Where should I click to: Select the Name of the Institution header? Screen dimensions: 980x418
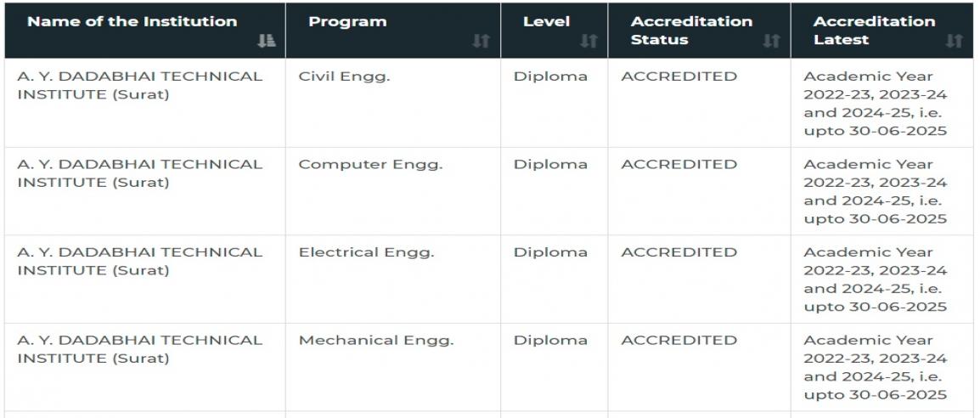pyautogui.click(x=132, y=21)
